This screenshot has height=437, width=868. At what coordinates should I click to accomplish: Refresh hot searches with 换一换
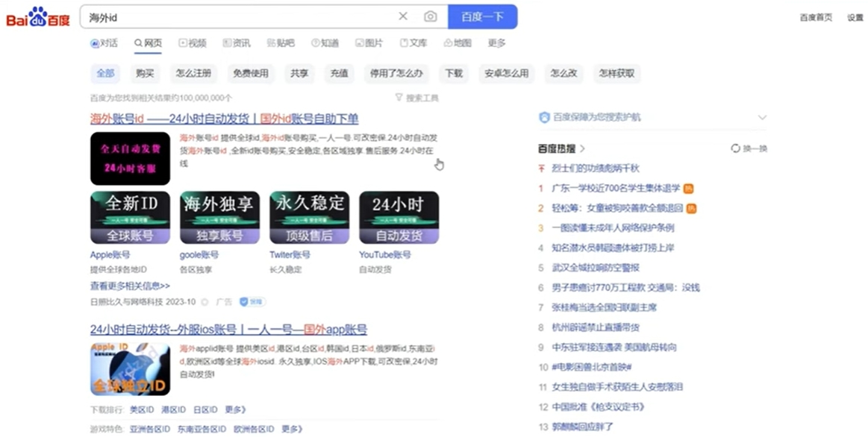pyautogui.click(x=749, y=148)
